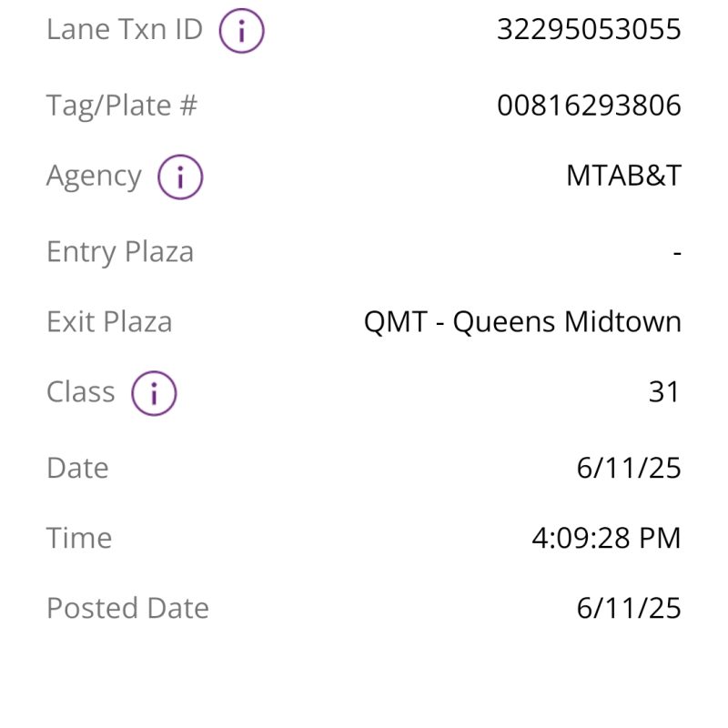The width and height of the screenshot is (728, 728).
Task: Select the Date value 6/11/25
Action: (x=629, y=468)
